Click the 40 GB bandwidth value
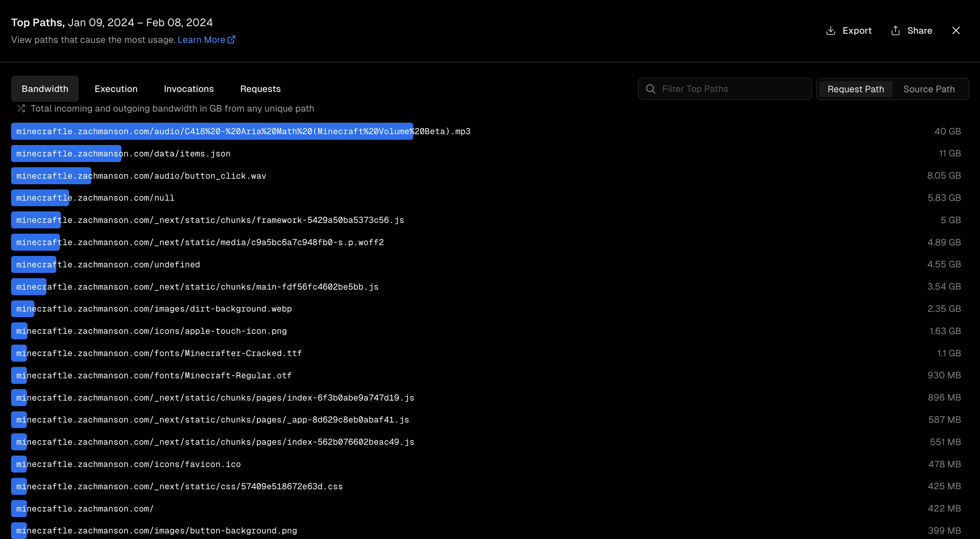 coord(947,131)
